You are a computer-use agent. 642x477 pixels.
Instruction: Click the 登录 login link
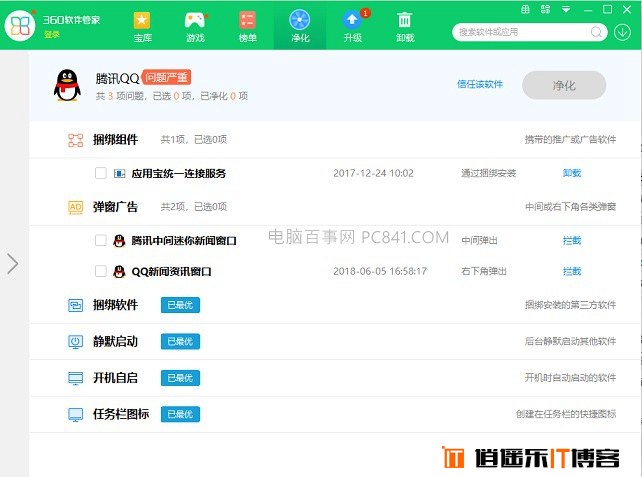[x=52, y=34]
